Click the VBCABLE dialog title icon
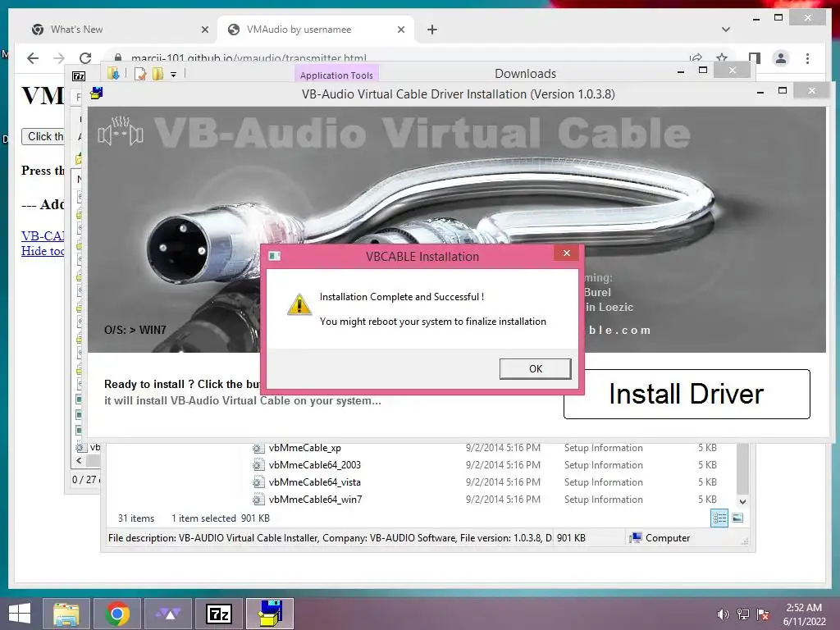This screenshot has width=840, height=630. pos(274,256)
